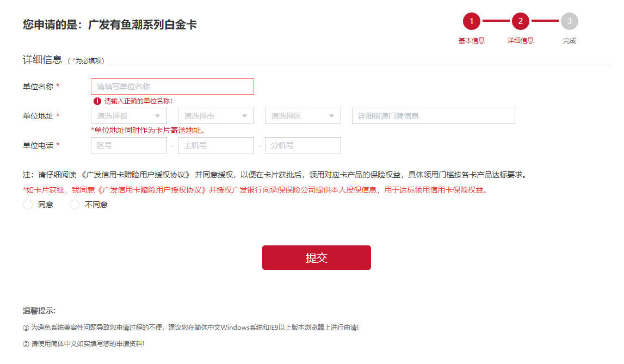The width and height of the screenshot is (624, 364).
Task: Click the 完成 step label
Action: click(570, 41)
